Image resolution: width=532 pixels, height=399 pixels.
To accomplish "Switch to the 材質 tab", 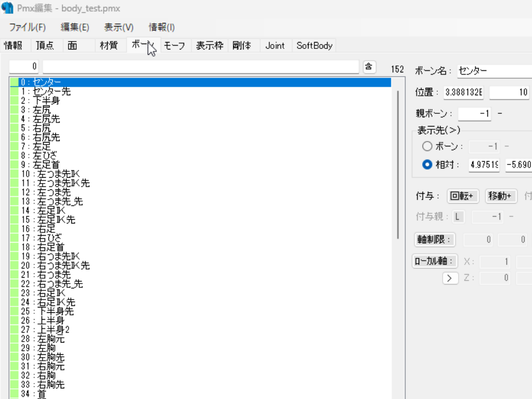I will [x=109, y=46].
